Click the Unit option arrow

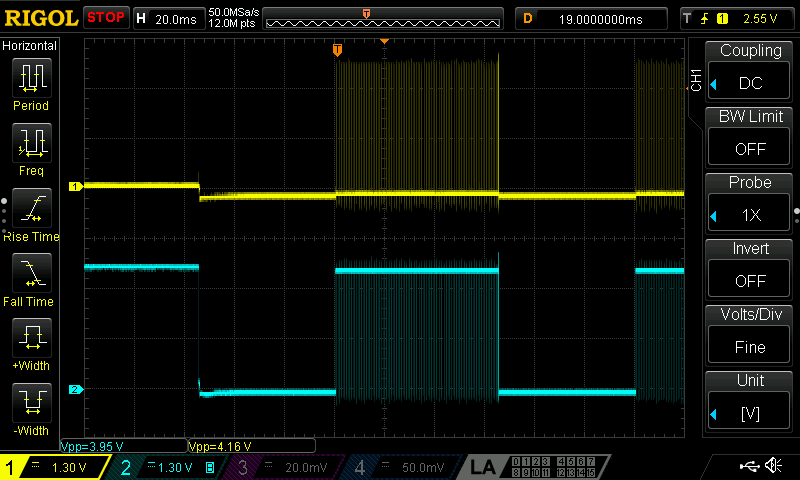tap(714, 414)
